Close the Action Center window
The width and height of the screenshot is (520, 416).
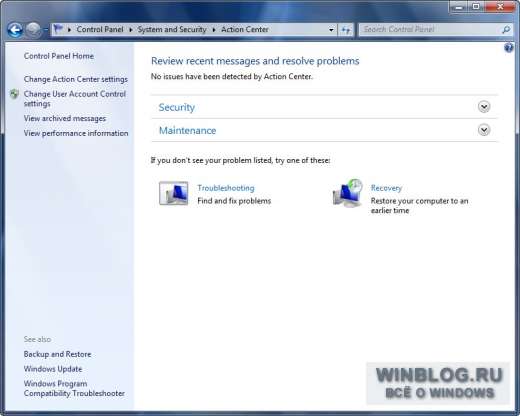500,7
